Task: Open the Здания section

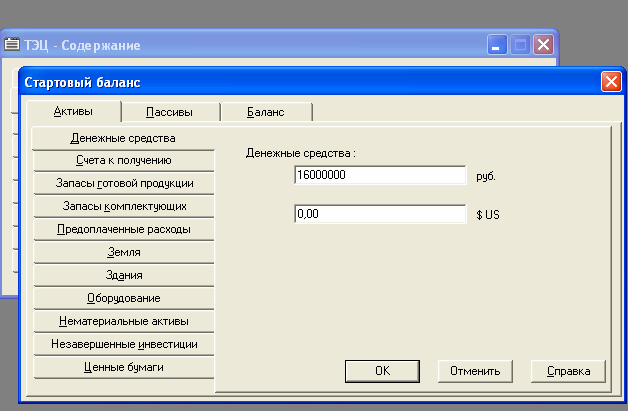Action: coord(124,275)
